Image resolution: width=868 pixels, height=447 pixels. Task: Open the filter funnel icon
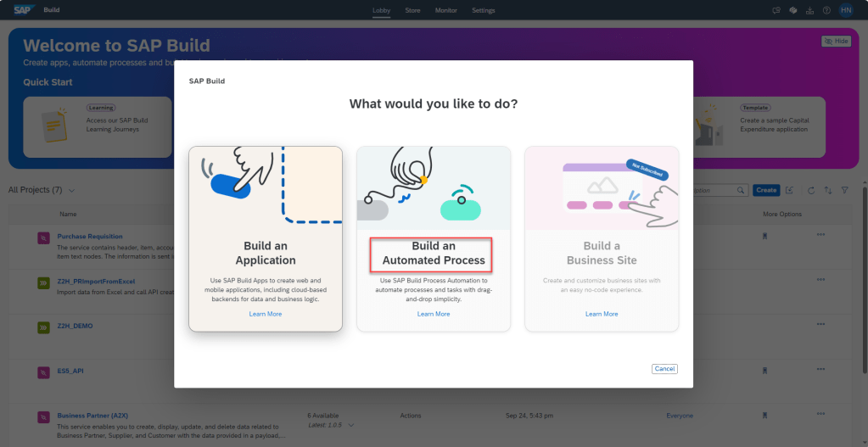[x=844, y=191]
